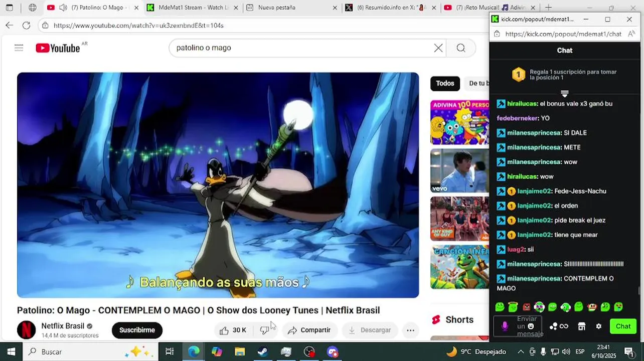The image size is (644, 361).
Task: Close the Patolino: O Mago tab
Action: [x=136, y=8]
